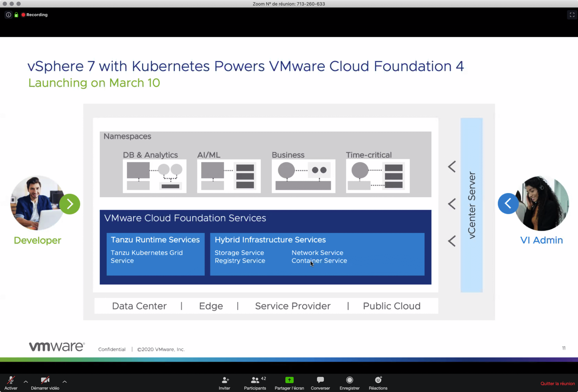The width and height of the screenshot is (578, 392).
Task: Click the blue VI Admin arrow circle
Action: tap(508, 203)
